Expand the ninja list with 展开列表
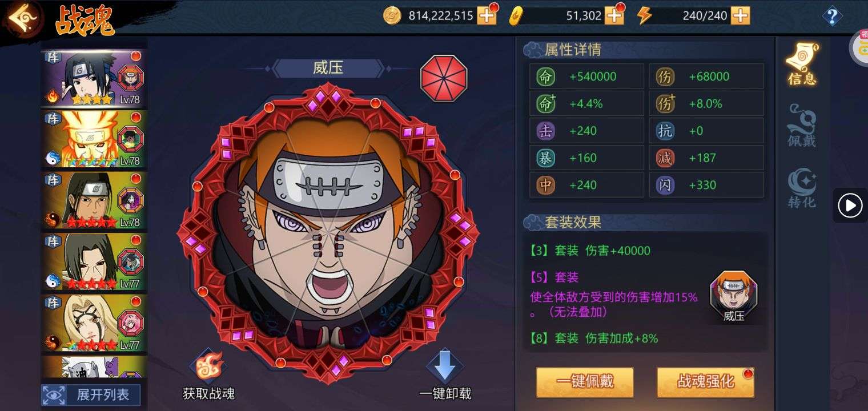This screenshot has width=868, height=411. [91, 394]
